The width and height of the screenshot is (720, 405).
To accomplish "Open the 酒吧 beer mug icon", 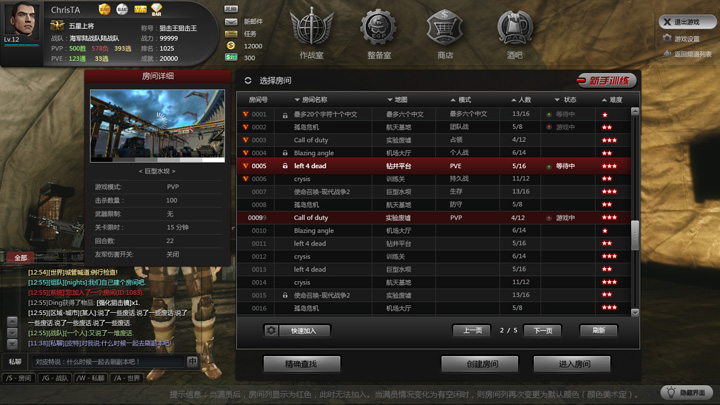I will pos(514,27).
